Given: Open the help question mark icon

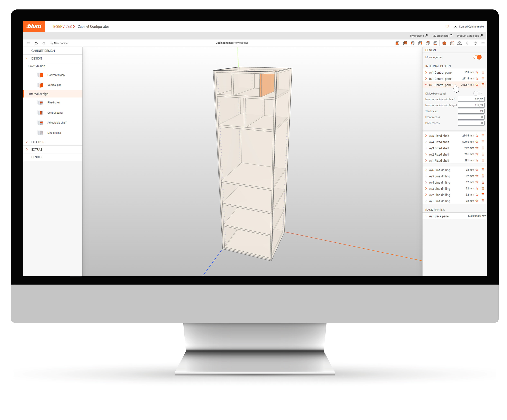Looking at the screenshot, I should tap(475, 43).
